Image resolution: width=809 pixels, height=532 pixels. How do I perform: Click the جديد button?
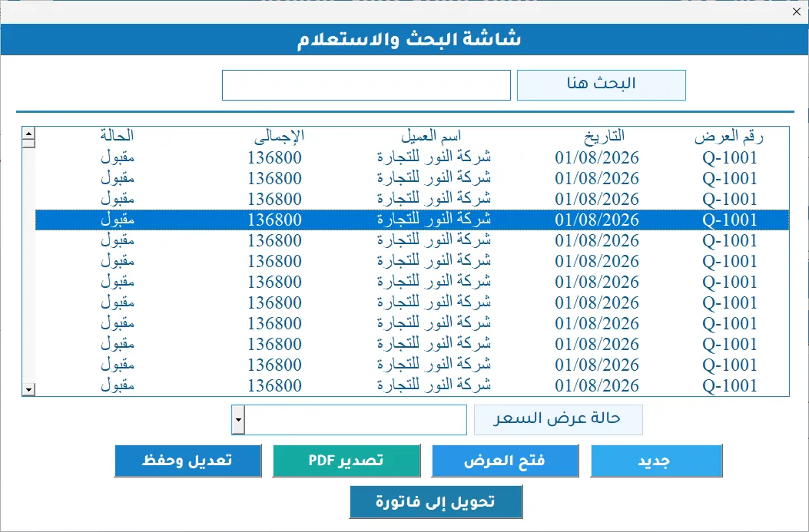point(656,461)
